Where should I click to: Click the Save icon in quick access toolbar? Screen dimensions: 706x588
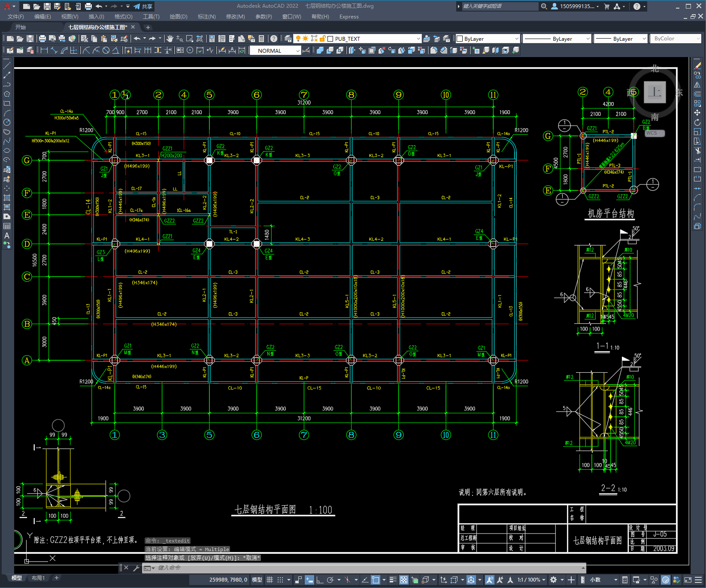coord(47,6)
